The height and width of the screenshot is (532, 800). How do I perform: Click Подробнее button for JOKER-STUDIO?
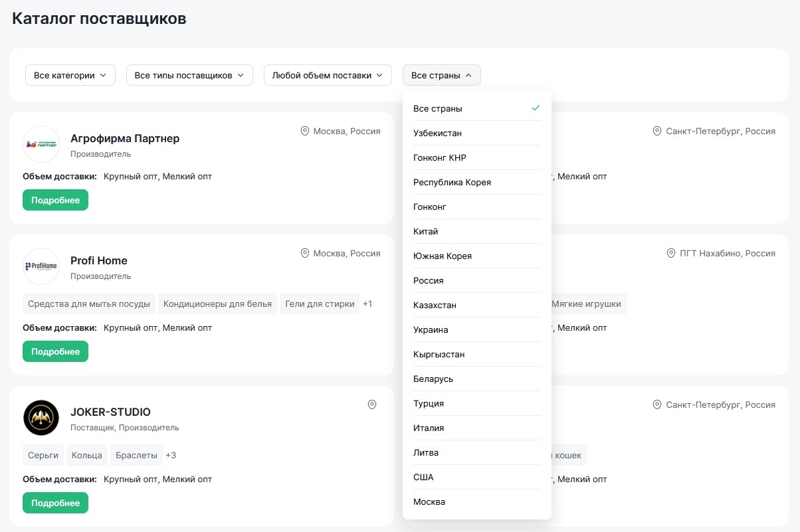point(55,503)
